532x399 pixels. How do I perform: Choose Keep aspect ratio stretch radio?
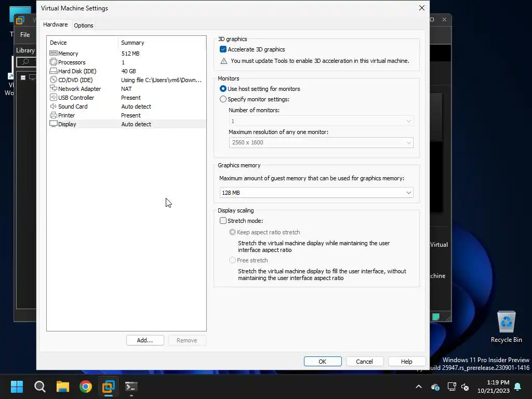(x=232, y=232)
